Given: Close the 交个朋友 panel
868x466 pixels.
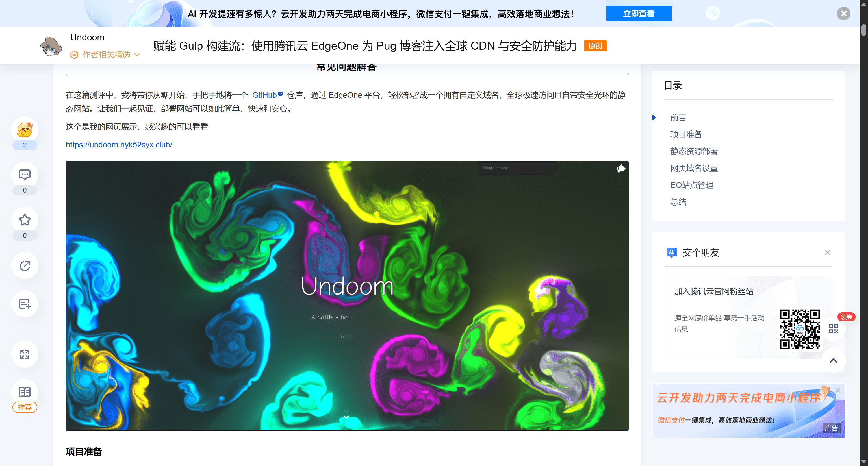Looking at the screenshot, I should (x=827, y=252).
